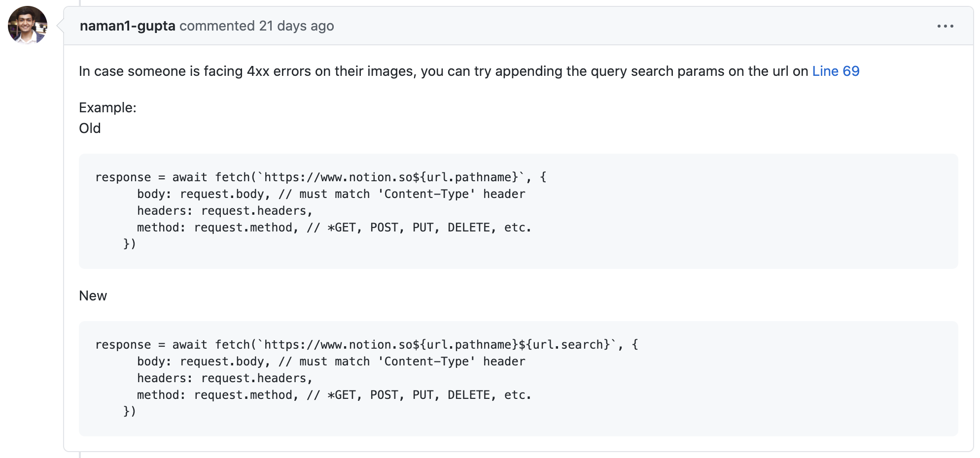Click the sentence about 4xx image errors
The height and width of the screenshot is (458, 980).
pyautogui.click(x=469, y=71)
